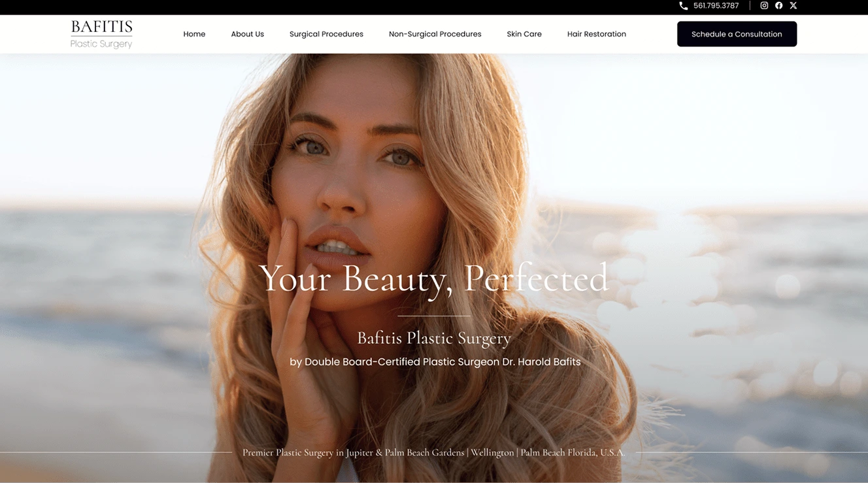Call the 561.795.3787 phone number link

[716, 5]
